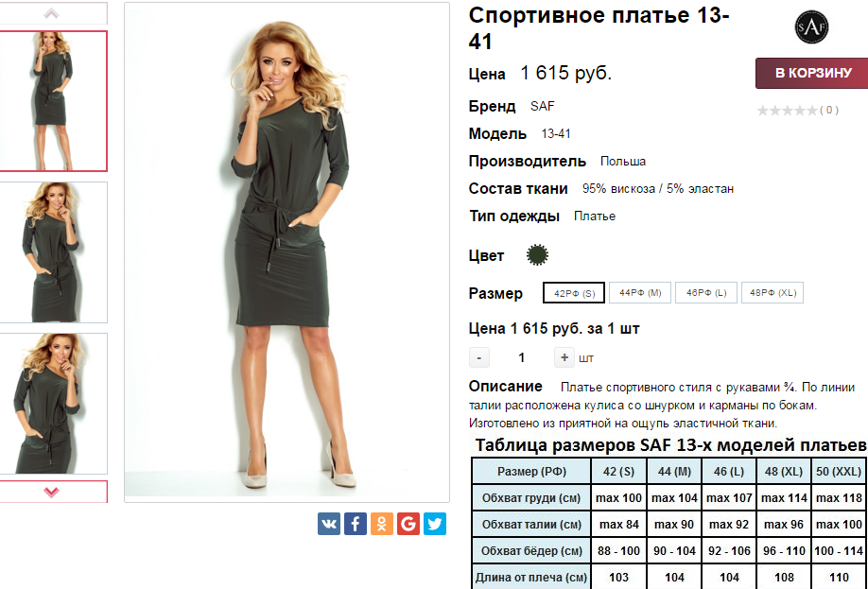The width and height of the screenshot is (868, 589).
Task: Share the product on Facebook
Action: [x=356, y=523]
